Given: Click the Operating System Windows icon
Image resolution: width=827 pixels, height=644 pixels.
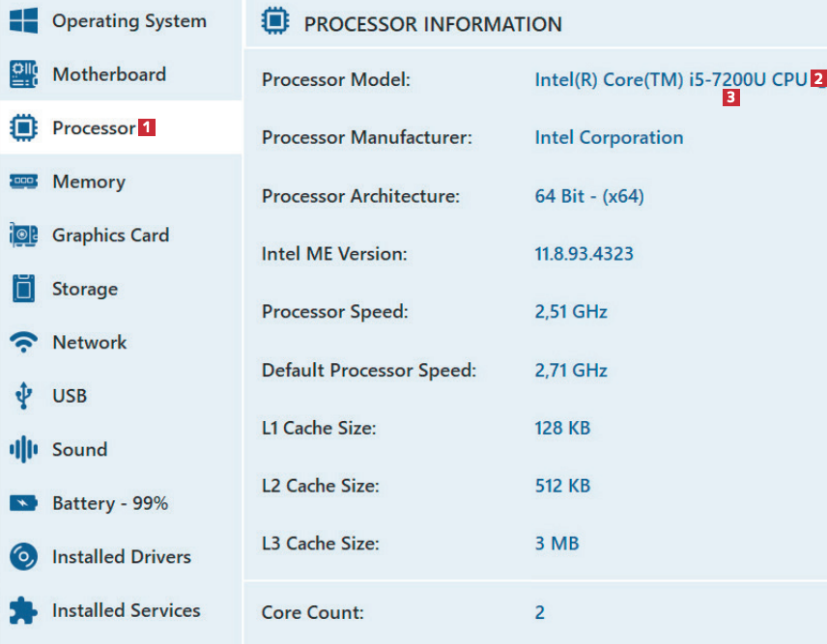Looking at the screenshot, I should coord(23,20).
